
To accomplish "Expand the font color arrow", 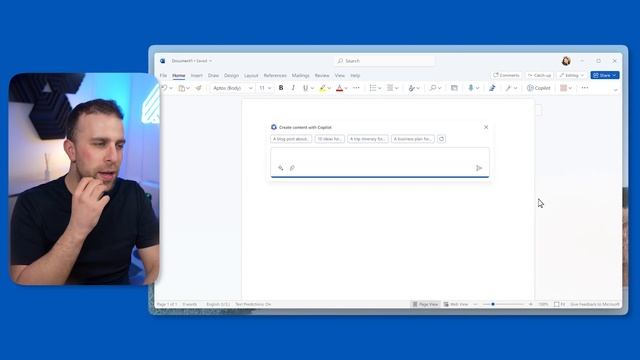I will [x=346, y=88].
